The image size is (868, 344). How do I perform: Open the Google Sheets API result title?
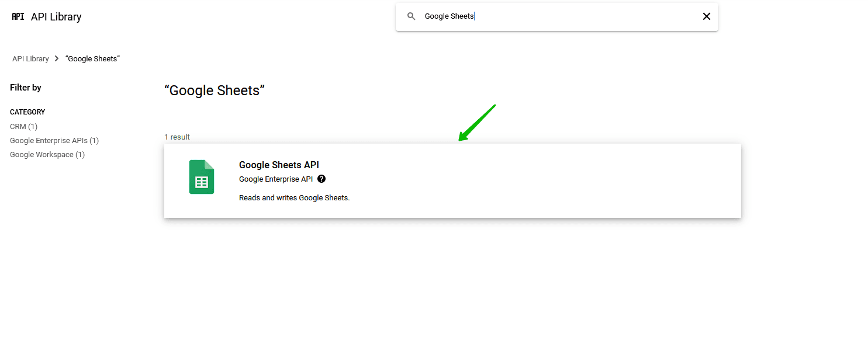[279, 165]
